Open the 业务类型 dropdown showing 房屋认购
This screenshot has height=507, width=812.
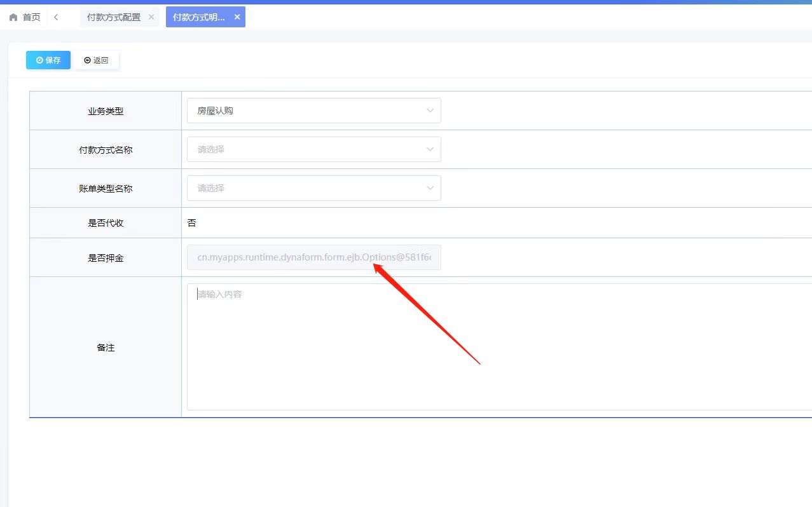(314, 111)
